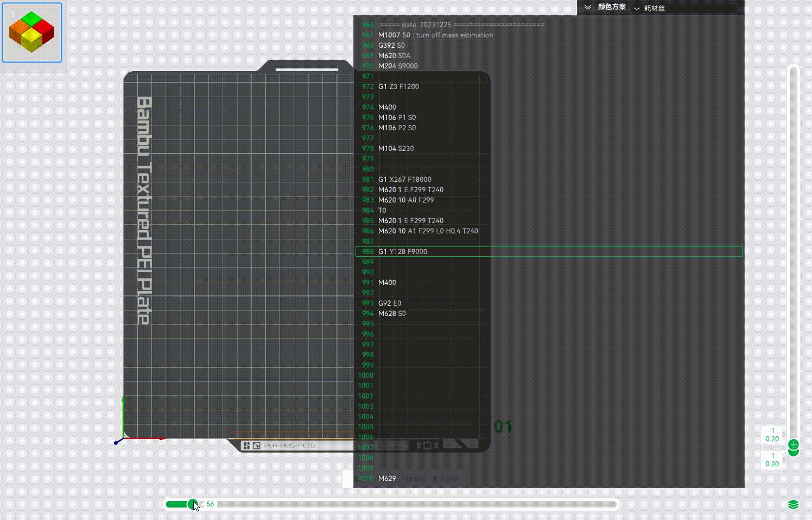The height and width of the screenshot is (520, 812).
Task: Click the vertical layer slider plus handle
Action: pos(794,445)
